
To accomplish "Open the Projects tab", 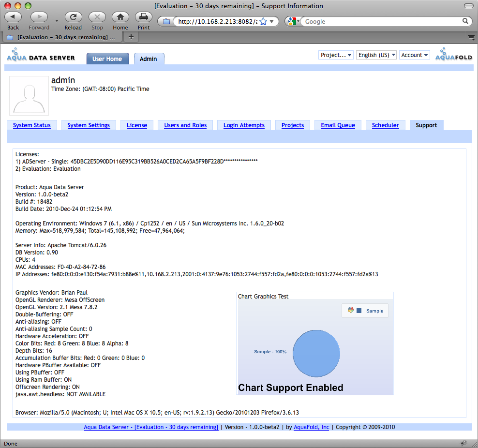I will point(293,125).
